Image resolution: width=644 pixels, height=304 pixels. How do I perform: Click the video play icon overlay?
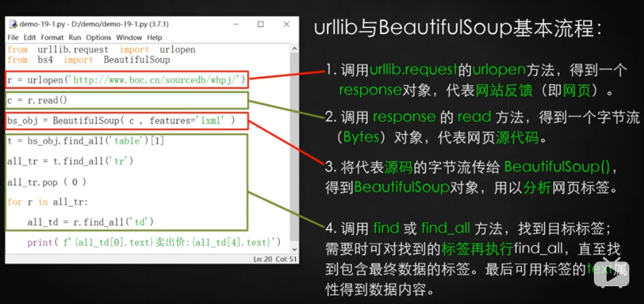coord(611,272)
